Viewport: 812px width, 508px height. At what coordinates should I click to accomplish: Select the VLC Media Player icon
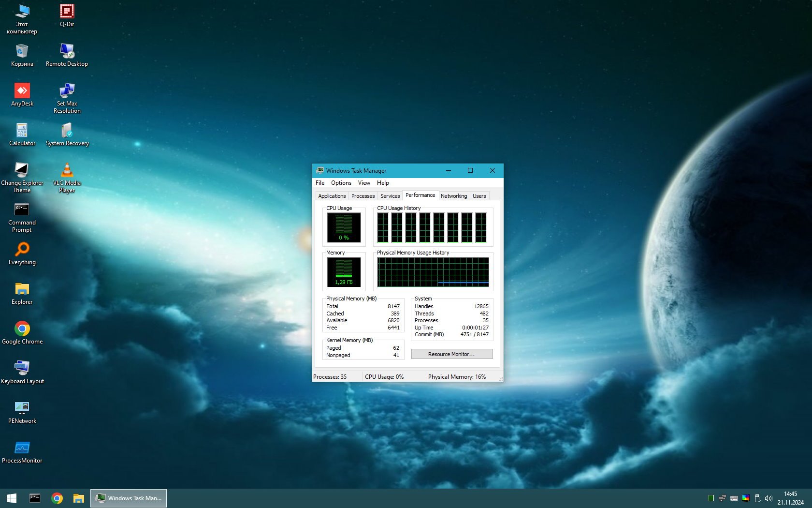67,171
